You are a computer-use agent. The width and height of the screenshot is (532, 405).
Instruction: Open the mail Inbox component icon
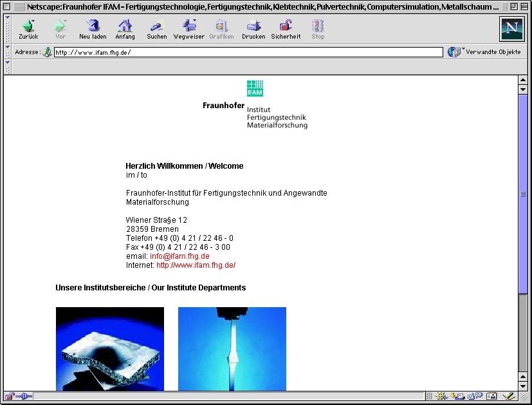pyautogui.click(x=457, y=396)
